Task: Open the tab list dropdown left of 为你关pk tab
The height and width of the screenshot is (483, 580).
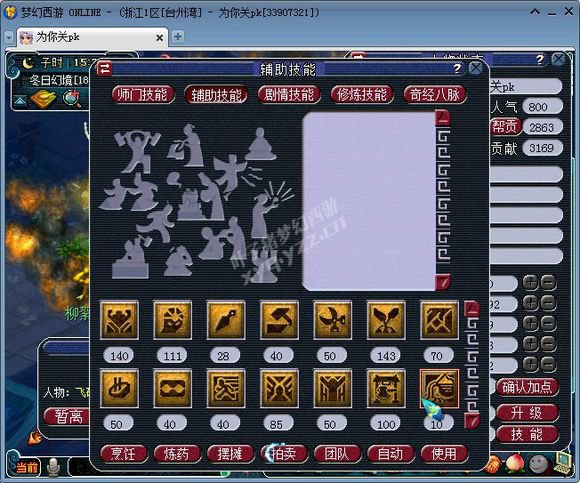Action: (x=9, y=37)
